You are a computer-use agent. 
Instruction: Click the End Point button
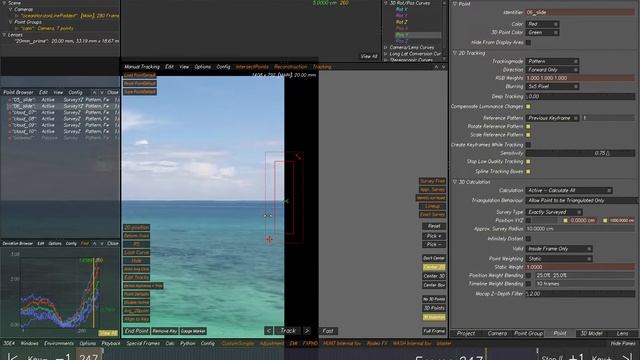pos(136,331)
